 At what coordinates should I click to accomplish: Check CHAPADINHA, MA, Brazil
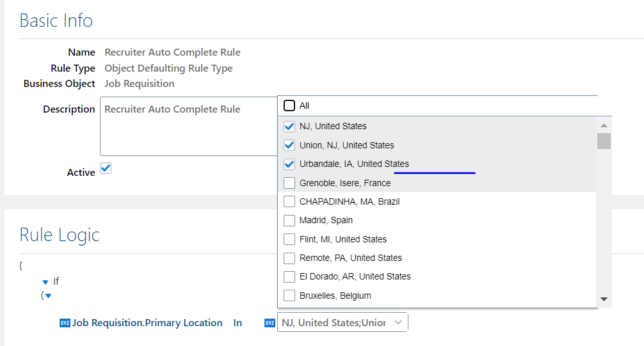(x=289, y=201)
